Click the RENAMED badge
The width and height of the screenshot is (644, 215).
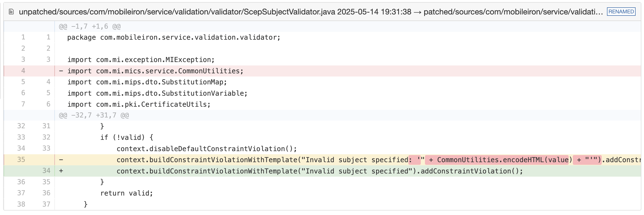point(621,12)
